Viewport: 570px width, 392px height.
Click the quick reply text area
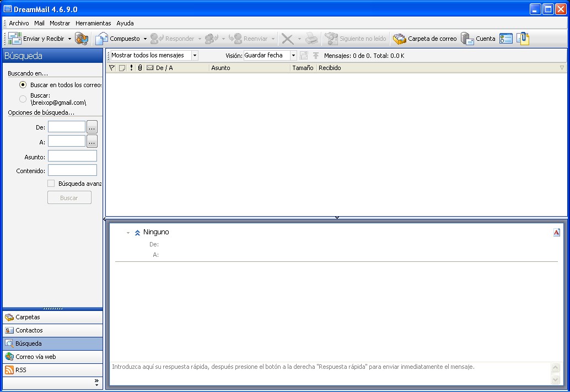coord(330,373)
